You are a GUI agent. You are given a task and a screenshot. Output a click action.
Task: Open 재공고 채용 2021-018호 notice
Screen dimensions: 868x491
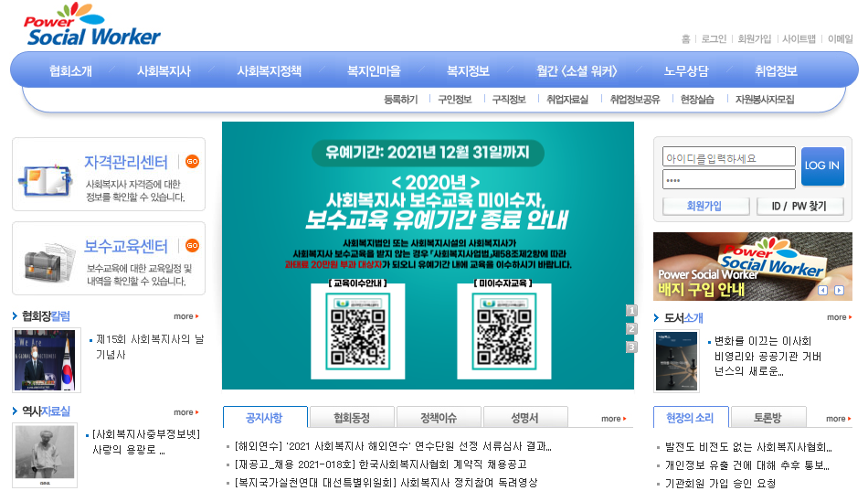tap(381, 464)
